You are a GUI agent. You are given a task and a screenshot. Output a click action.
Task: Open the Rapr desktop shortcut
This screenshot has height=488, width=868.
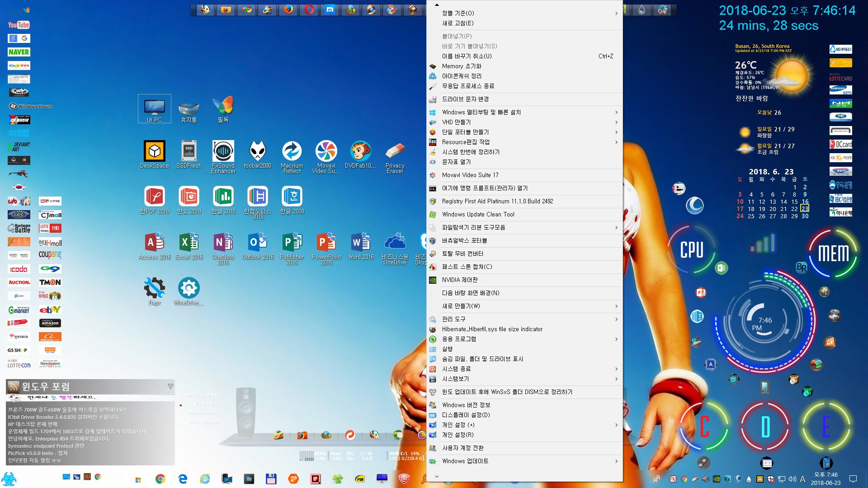[x=155, y=291]
